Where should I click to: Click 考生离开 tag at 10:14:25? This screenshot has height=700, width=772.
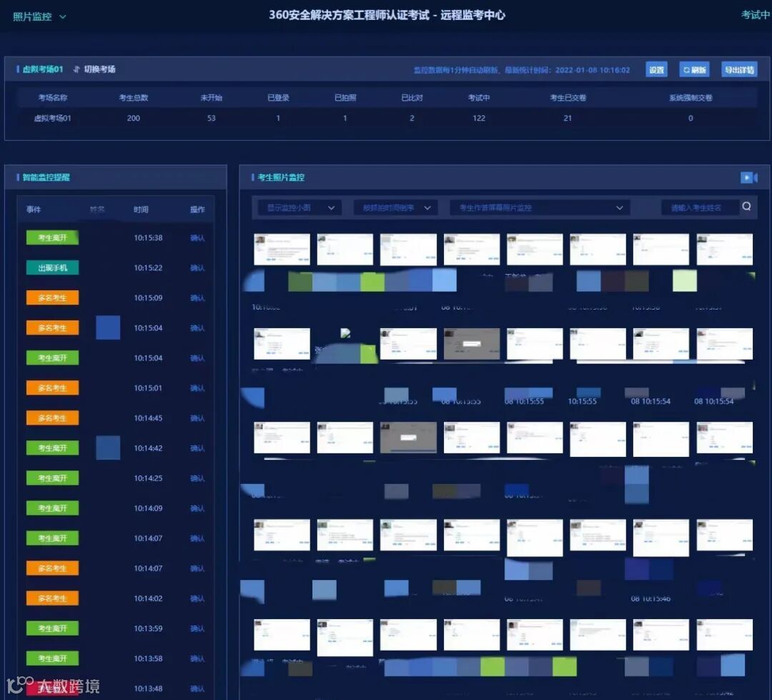pyautogui.click(x=52, y=478)
